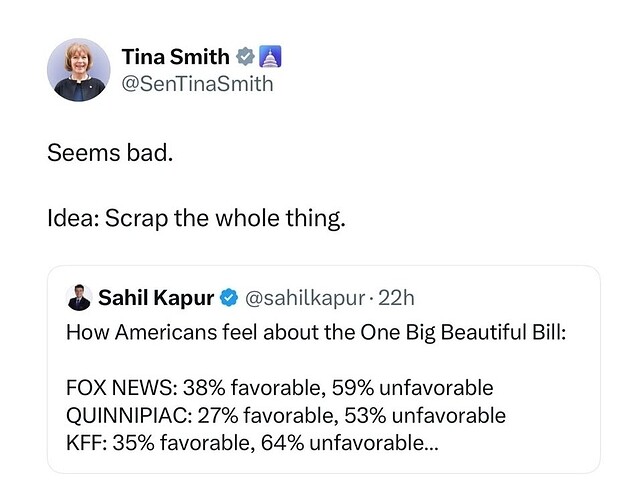Open the quoted Sahil Kapur tweet card
This screenshot has height=500, width=635.
click(324, 369)
